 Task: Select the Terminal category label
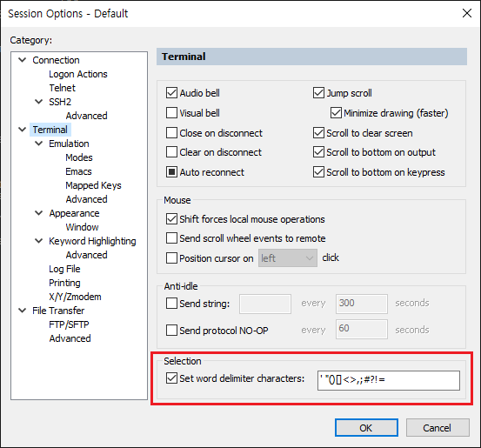[50, 130]
